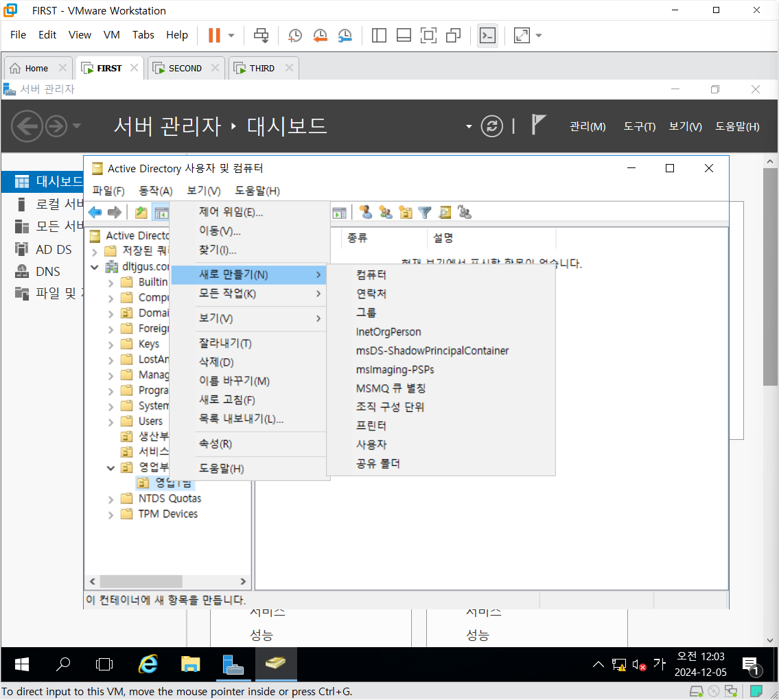Image resolution: width=779 pixels, height=700 pixels.
Task: Pause the virtual machine in VMware
Action: (214, 35)
